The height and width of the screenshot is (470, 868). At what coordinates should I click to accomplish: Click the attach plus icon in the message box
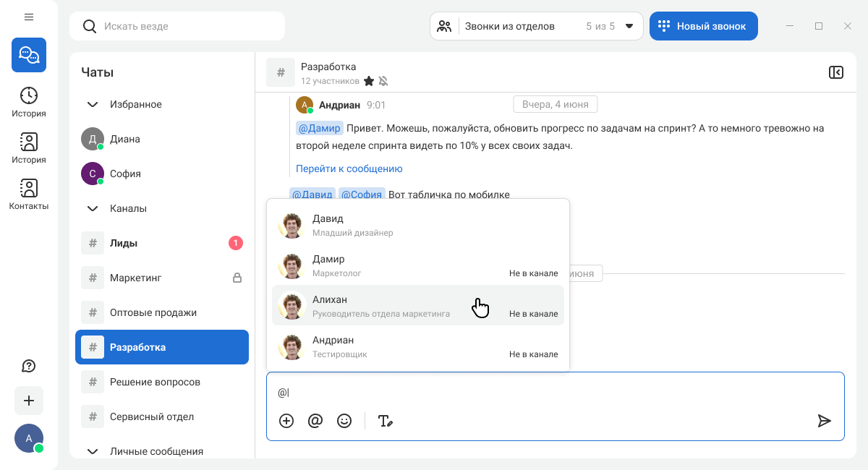point(286,421)
